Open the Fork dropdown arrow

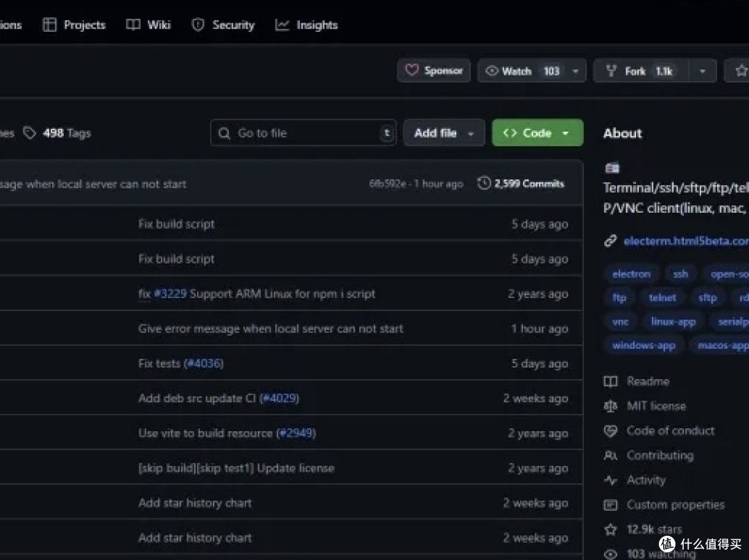pyautogui.click(x=703, y=71)
